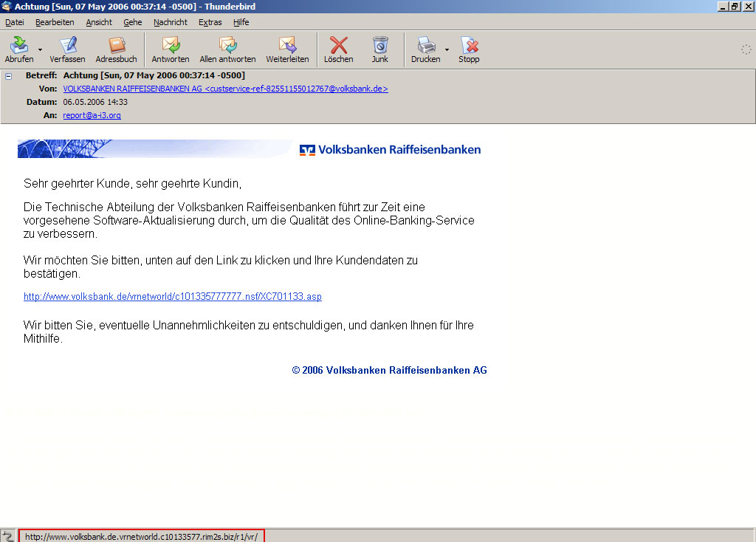Screen dimensions: 756x542
Task: Click the Abrufen (get mail) icon
Action: point(19,45)
